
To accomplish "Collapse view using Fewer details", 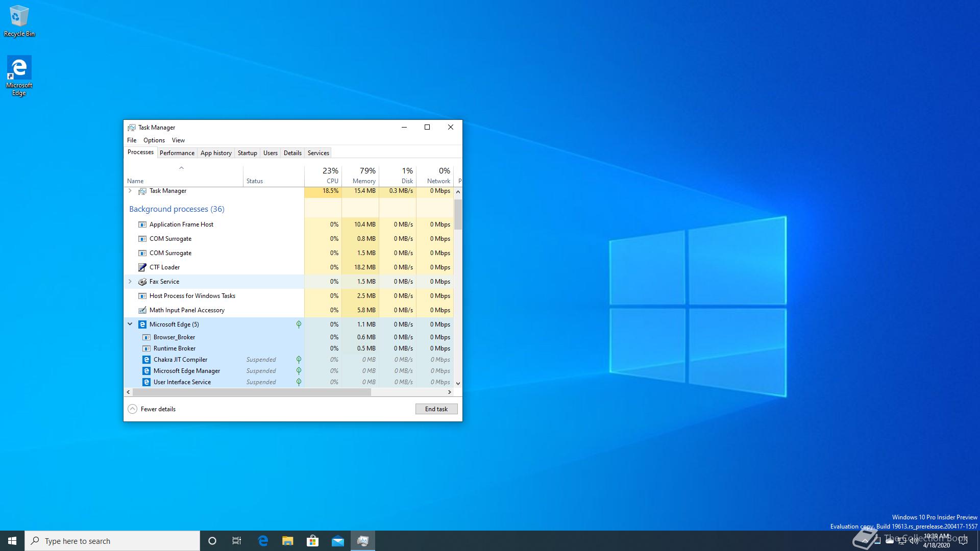I will (152, 409).
